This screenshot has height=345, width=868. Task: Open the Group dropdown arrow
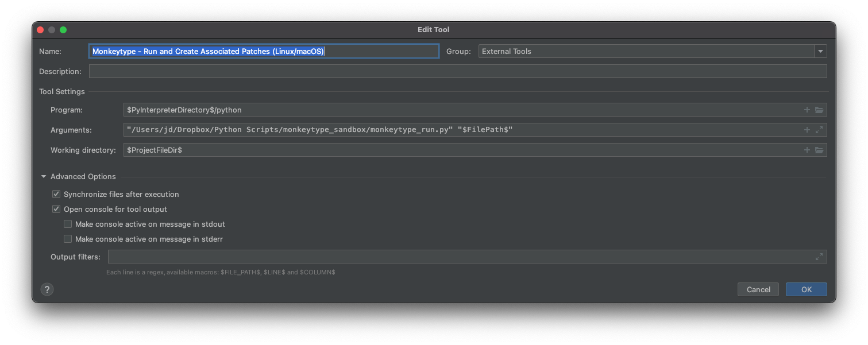point(820,51)
